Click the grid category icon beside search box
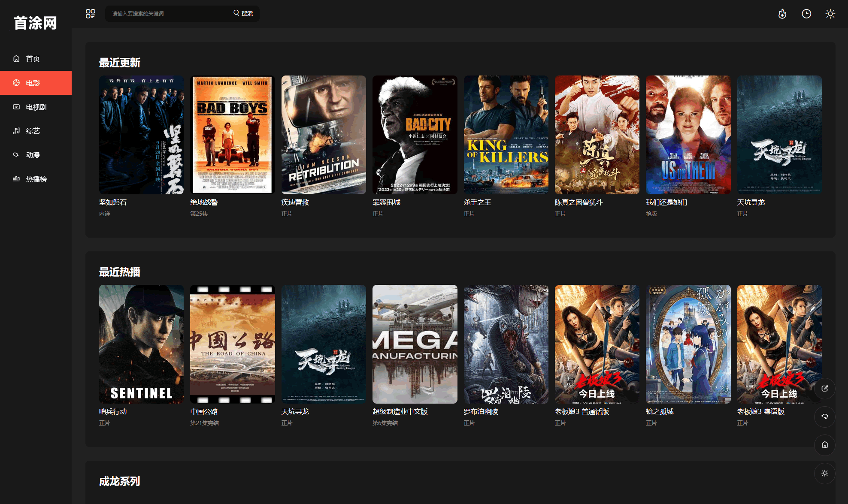 click(90, 14)
